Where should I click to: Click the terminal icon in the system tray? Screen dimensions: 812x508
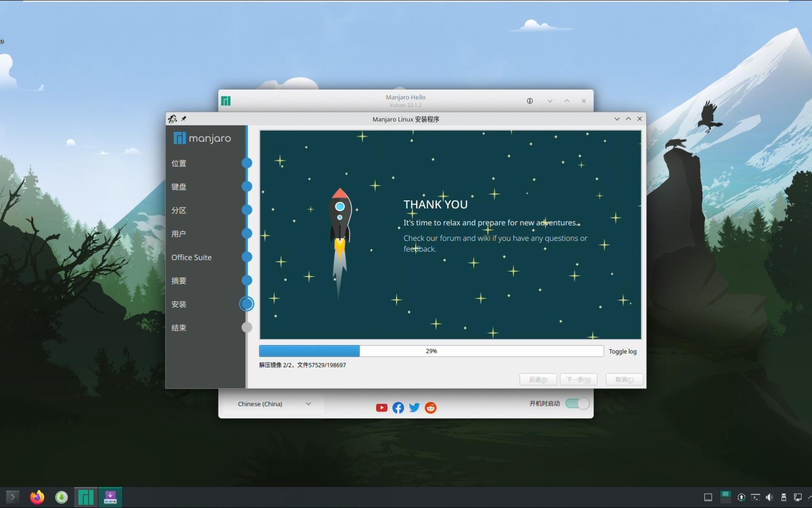pos(755,497)
